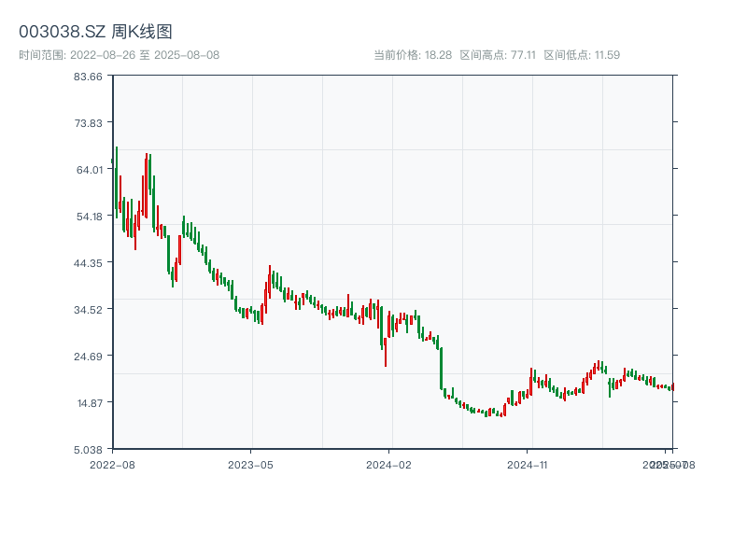Click the long green drop candle after 2024-02
747x560 pixels.
click(x=441, y=369)
